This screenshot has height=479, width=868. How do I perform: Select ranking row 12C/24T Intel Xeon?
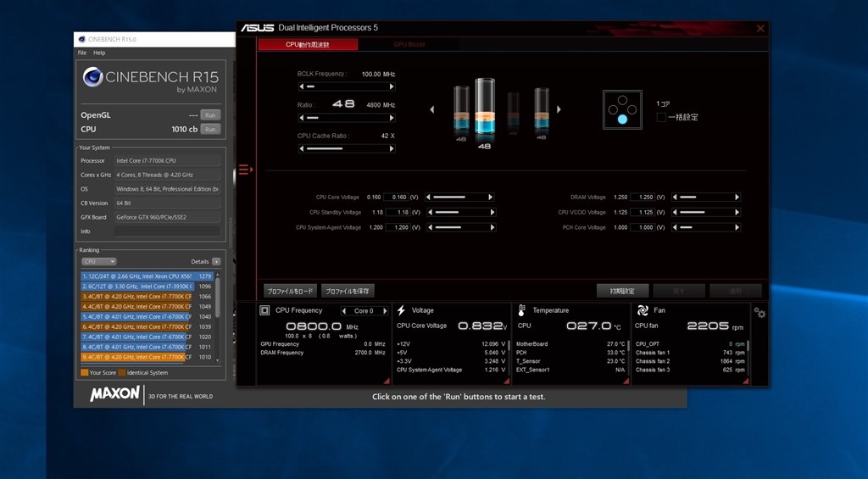pyautogui.click(x=147, y=276)
